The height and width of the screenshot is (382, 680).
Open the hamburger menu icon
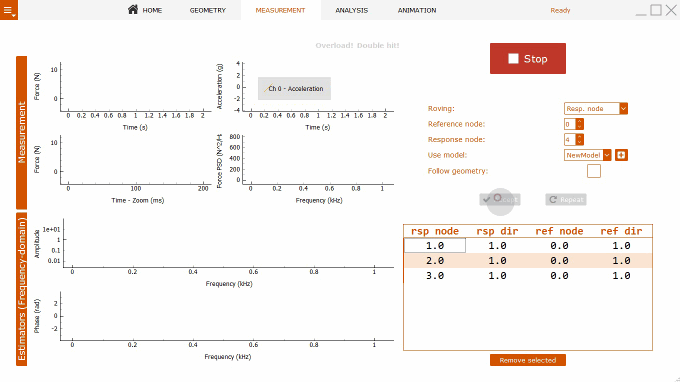tap(8, 10)
